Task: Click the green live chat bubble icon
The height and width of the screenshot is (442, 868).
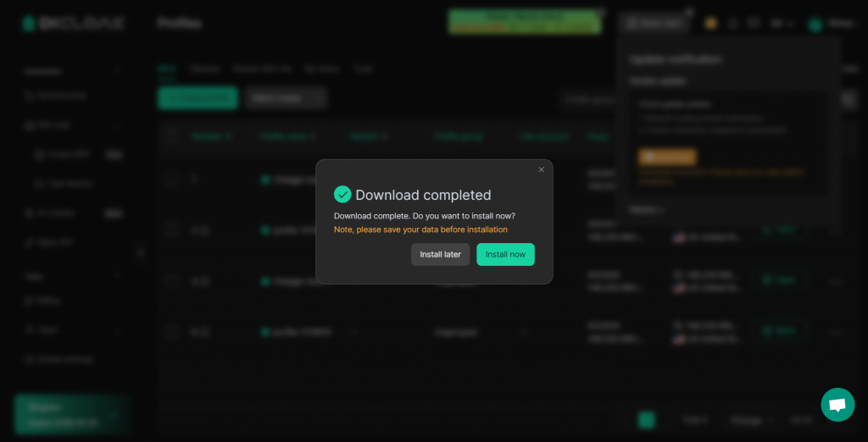Action: (x=837, y=405)
